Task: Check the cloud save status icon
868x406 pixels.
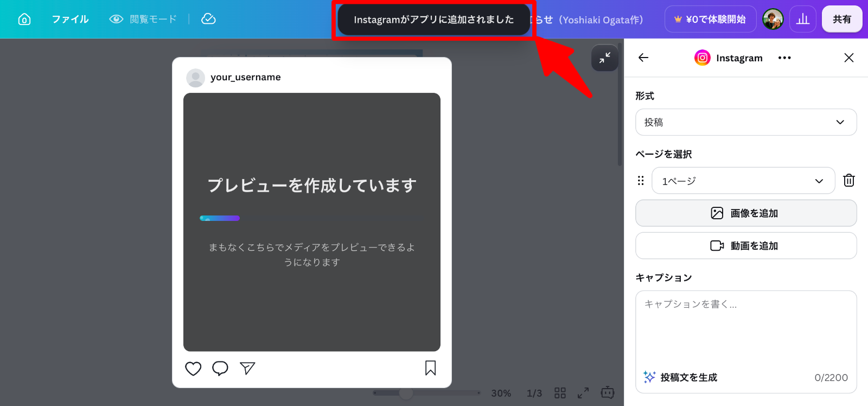Action: click(208, 20)
